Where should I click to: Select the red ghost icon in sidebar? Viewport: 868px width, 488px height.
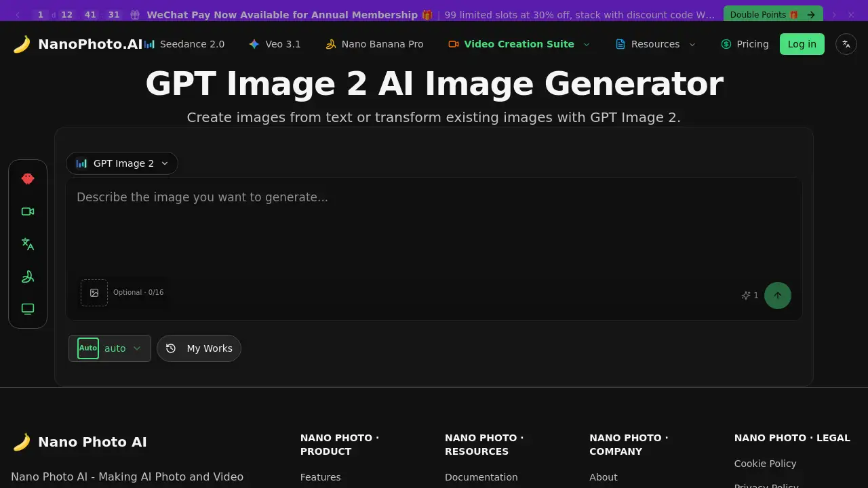(28, 179)
